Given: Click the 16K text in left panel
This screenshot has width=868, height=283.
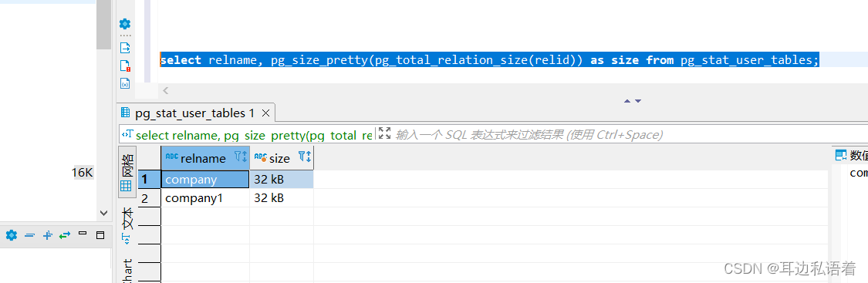Looking at the screenshot, I should [82, 173].
